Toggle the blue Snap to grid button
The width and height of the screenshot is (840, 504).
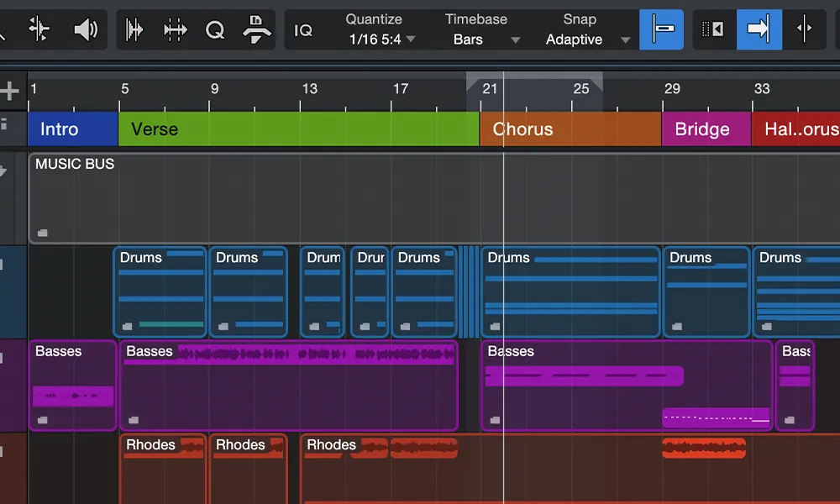point(661,29)
